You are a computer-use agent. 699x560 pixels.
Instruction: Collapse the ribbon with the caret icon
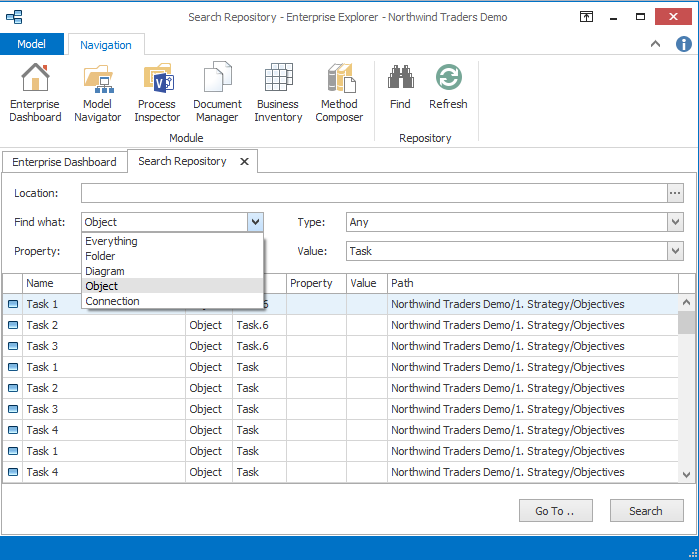[655, 44]
